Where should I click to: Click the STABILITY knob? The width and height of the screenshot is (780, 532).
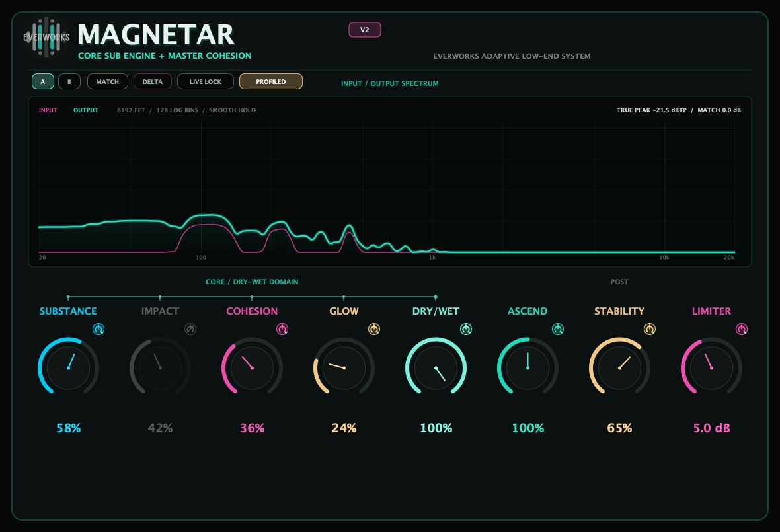coord(620,368)
